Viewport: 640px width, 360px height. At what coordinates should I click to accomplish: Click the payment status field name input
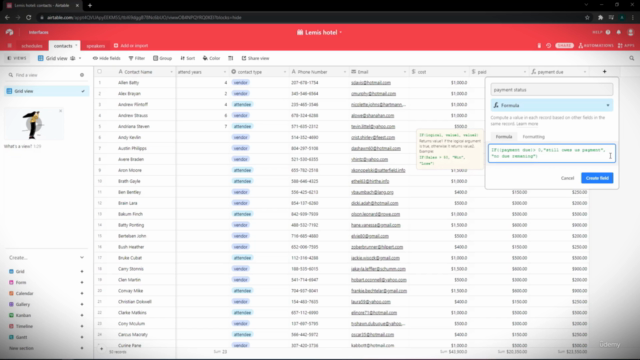click(x=552, y=90)
